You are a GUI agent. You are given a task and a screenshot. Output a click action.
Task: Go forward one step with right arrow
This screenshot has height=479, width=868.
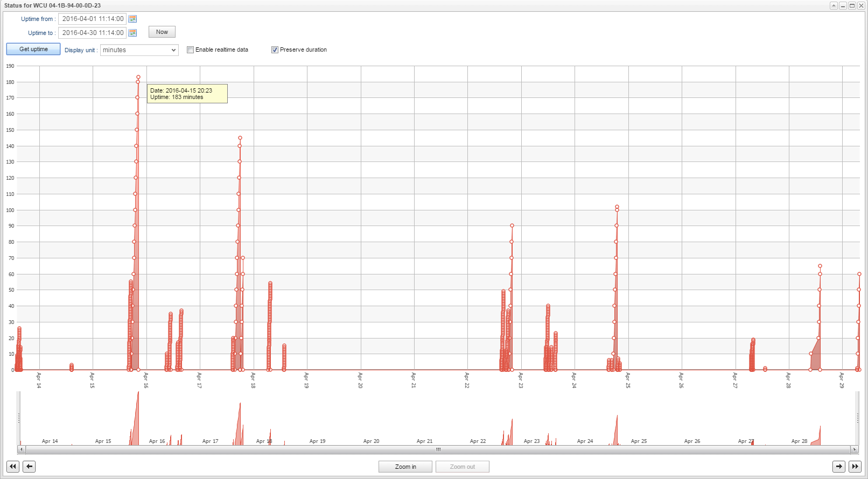coord(839,467)
